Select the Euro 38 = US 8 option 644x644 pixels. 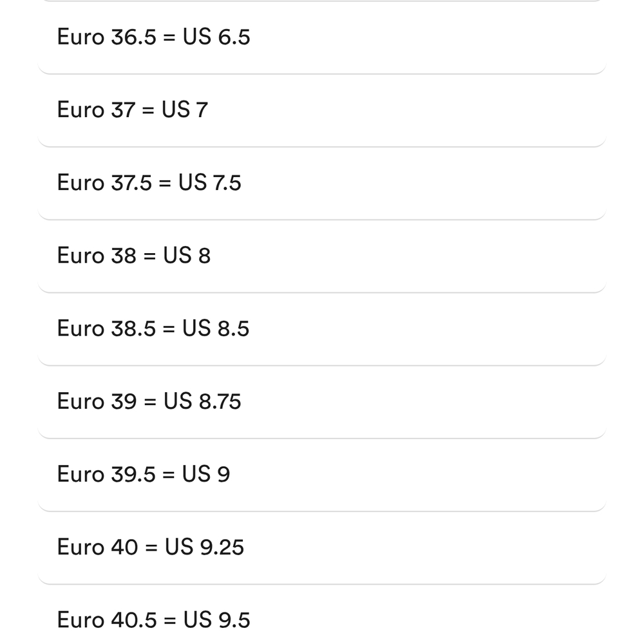(x=322, y=256)
